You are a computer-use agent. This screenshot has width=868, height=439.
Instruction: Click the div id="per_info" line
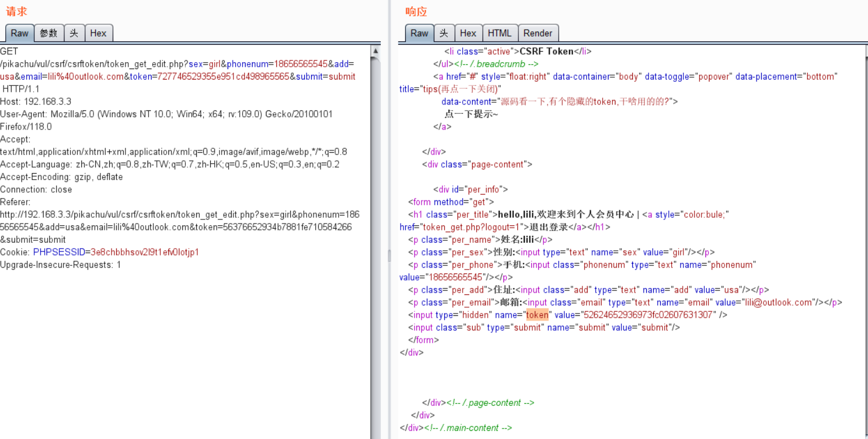(x=470, y=189)
